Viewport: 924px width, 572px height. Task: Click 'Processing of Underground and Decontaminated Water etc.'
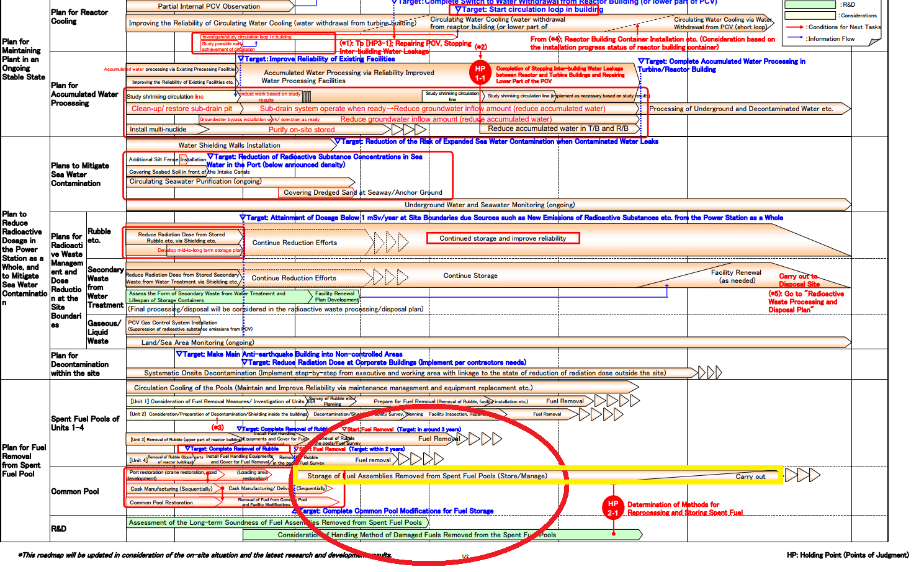pyautogui.click(x=741, y=109)
